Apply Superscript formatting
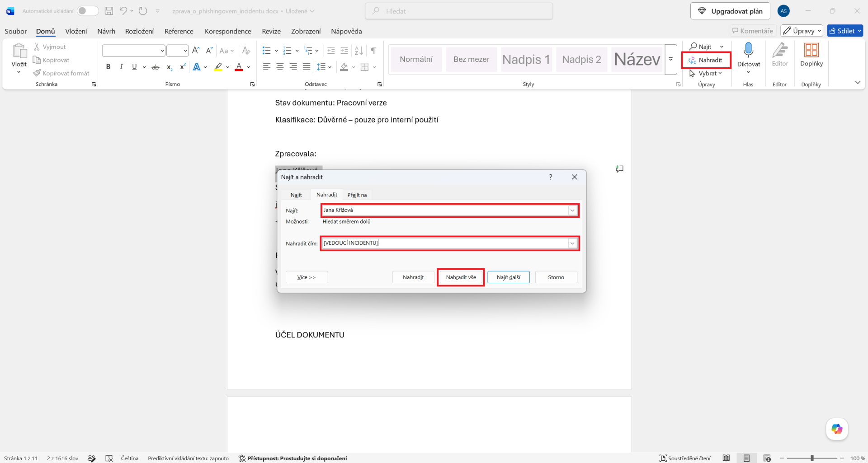Viewport: 868px width, 463px height. (x=183, y=67)
